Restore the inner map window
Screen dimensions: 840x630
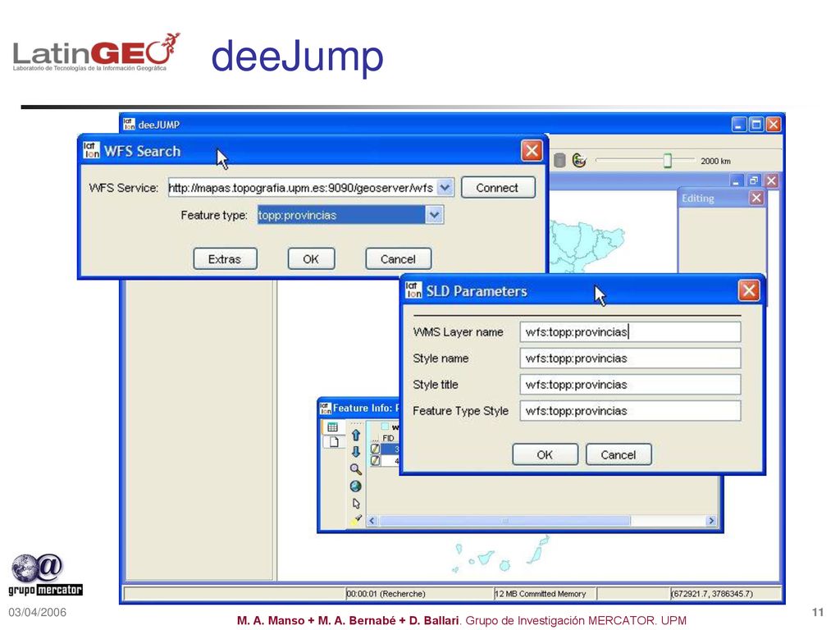click(754, 180)
